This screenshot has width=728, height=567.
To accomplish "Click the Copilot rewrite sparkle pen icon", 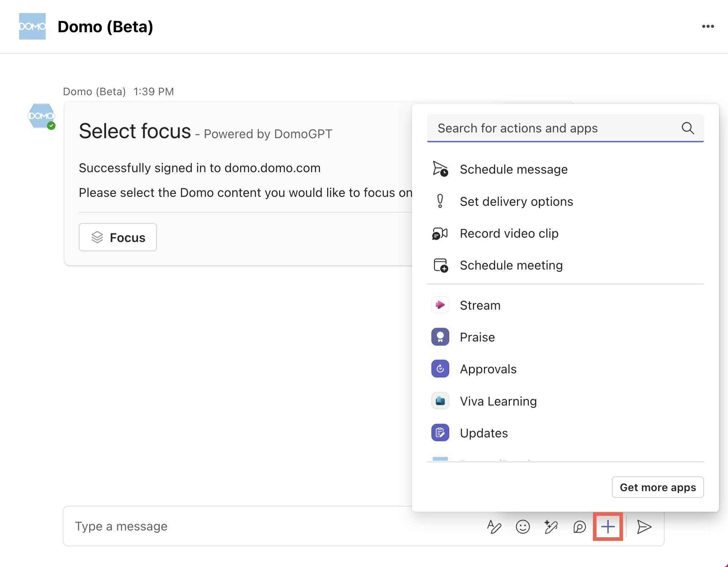I will [551, 527].
